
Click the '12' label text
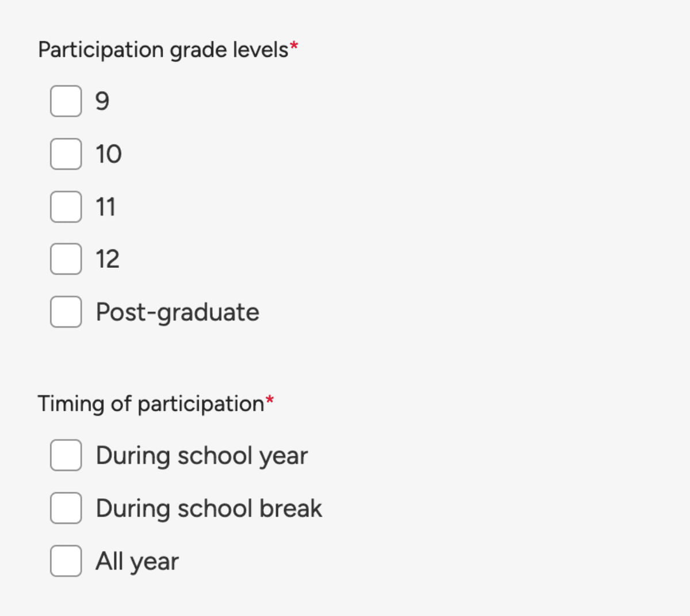(108, 259)
